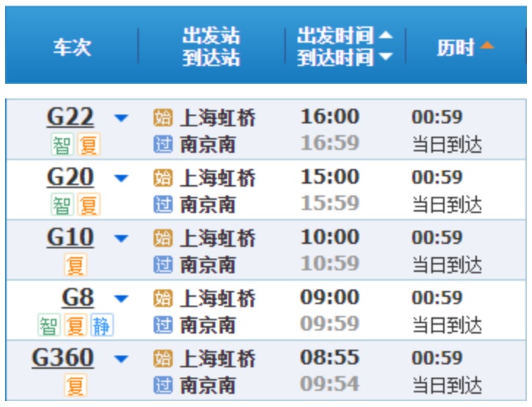Click the 复 badge under train G22
Viewport: 532px width, 407px height.
tap(88, 145)
